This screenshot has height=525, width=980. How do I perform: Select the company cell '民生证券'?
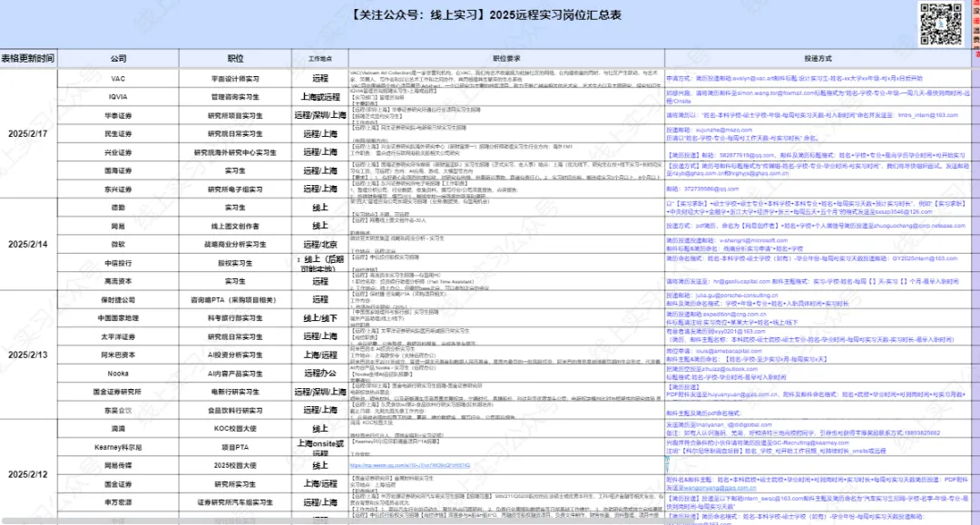(x=118, y=133)
